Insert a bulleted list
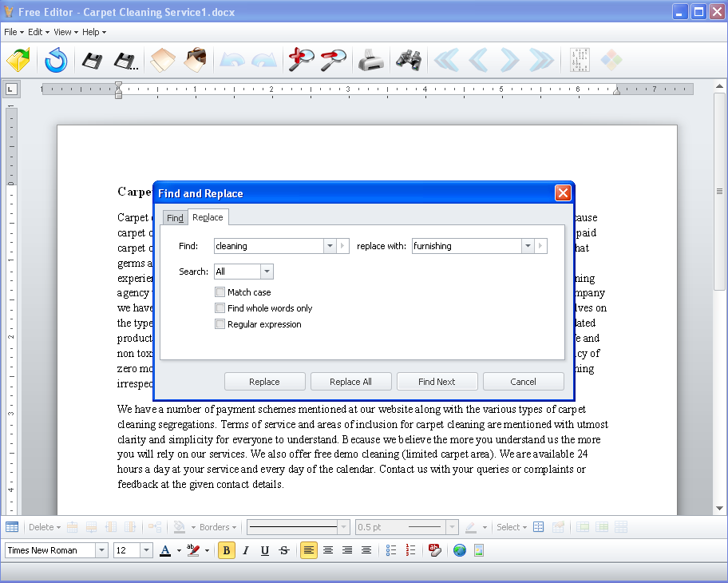 (391, 550)
